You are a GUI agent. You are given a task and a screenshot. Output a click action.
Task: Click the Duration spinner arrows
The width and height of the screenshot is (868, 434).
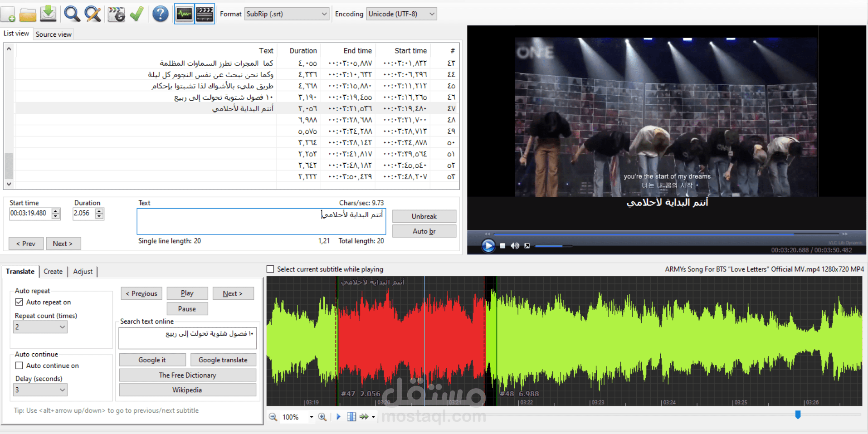tap(99, 214)
